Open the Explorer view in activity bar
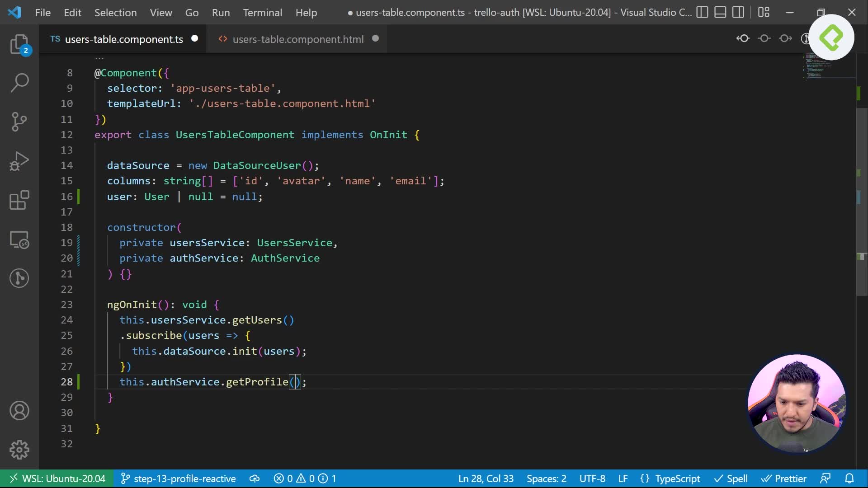 (x=19, y=45)
